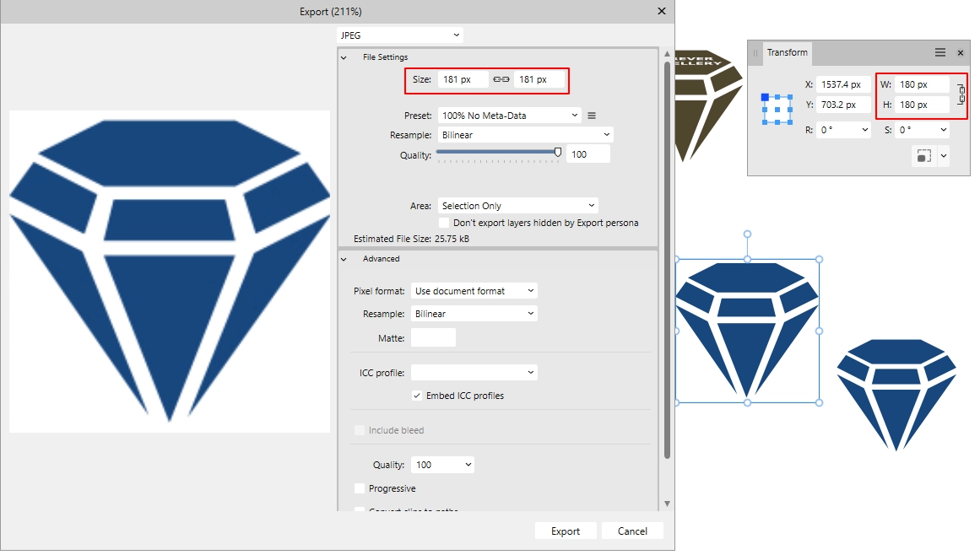Click the export height size field
The image size is (980, 555).
[x=539, y=80]
